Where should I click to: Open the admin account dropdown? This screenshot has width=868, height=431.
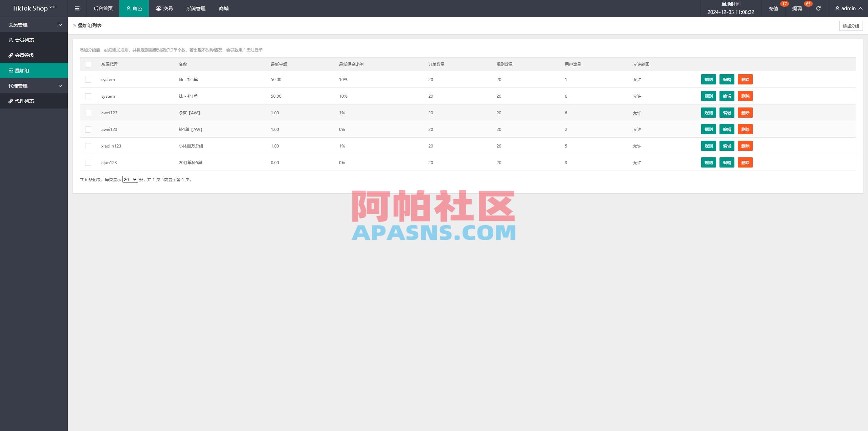848,8
